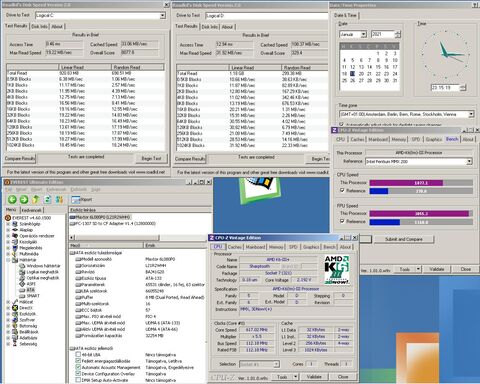Image resolution: width=480 pixels, height=384 pixels.
Task: Open Windows háttértár node icon
Action: click(22, 266)
